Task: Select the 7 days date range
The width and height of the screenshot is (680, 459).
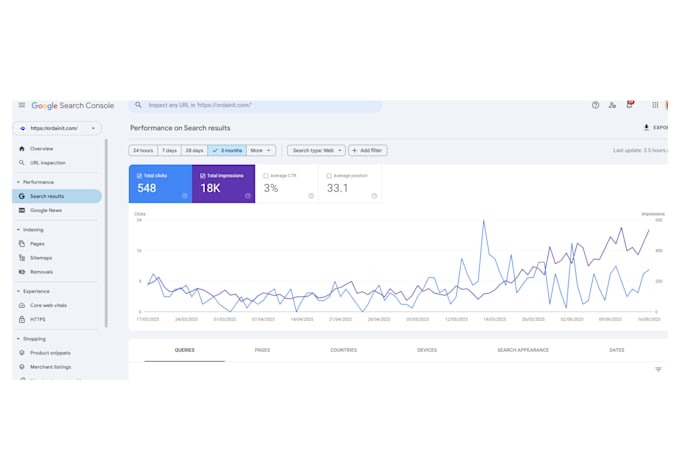Action: pyautogui.click(x=170, y=151)
